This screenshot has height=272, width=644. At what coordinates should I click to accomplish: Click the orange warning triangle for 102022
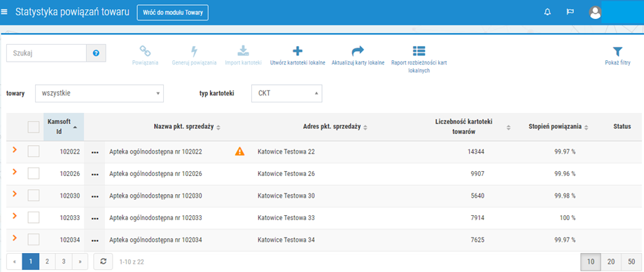(x=239, y=151)
